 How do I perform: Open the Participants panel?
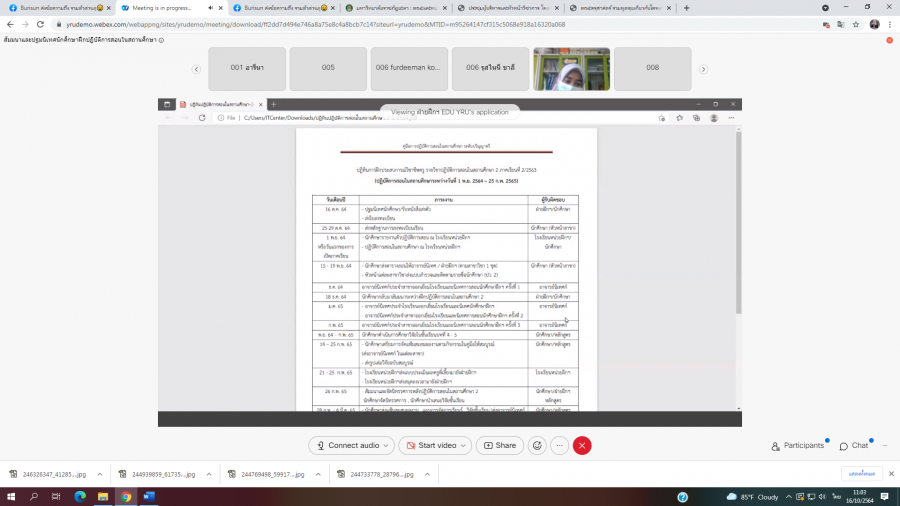tap(797, 445)
